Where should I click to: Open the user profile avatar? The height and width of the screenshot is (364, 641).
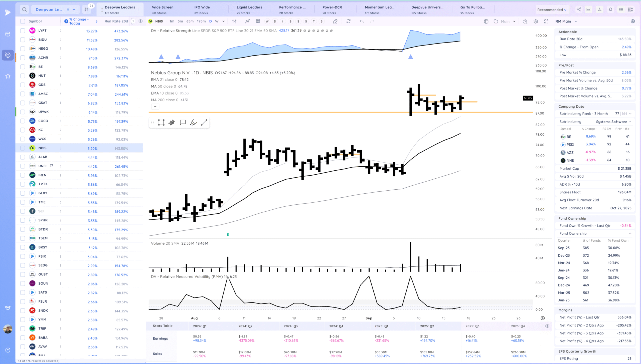click(8, 329)
